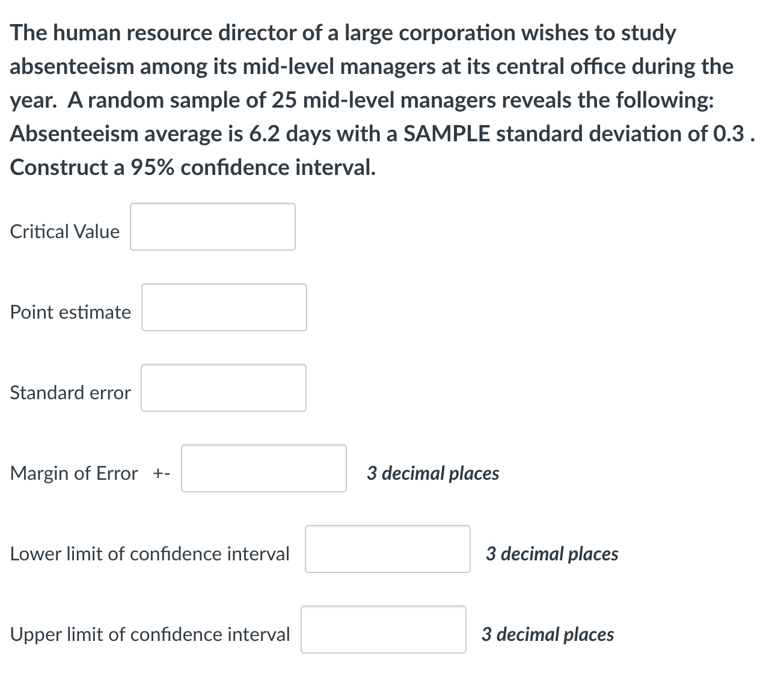Click '3 decimal places' hint beside Margin of Error
784x677 pixels.
pyautogui.click(x=433, y=473)
